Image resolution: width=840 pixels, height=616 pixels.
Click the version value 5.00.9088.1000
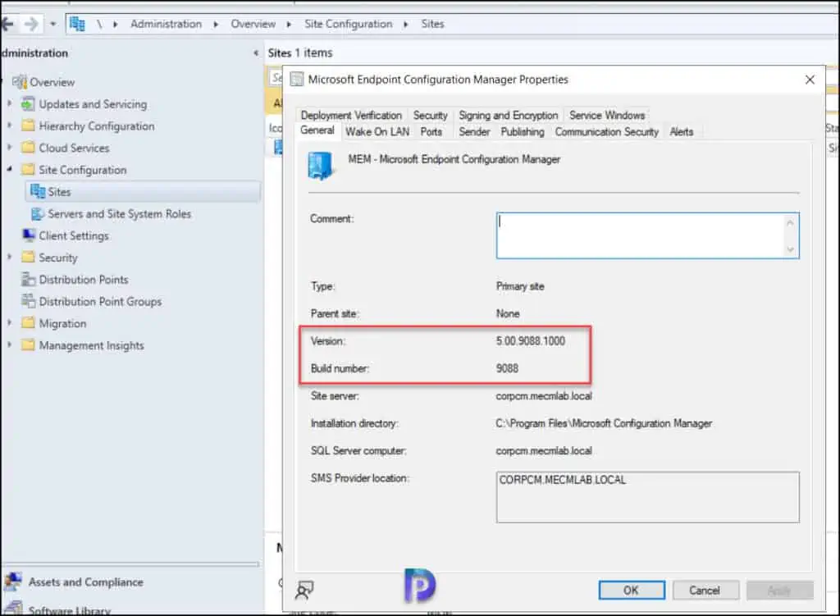point(531,341)
